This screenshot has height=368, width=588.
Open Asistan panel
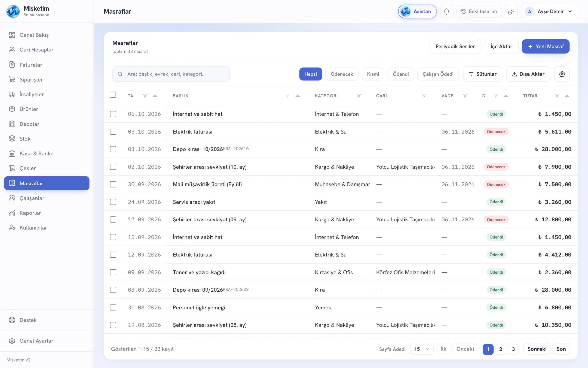(417, 11)
